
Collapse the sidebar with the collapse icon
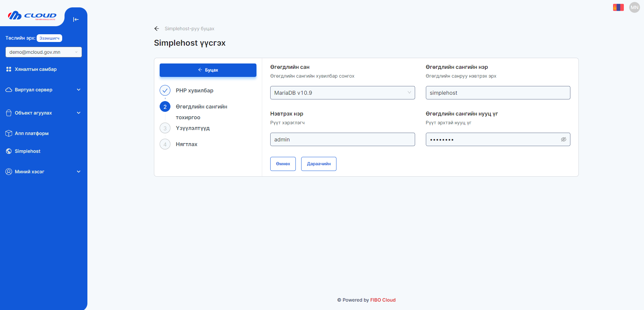(x=76, y=19)
